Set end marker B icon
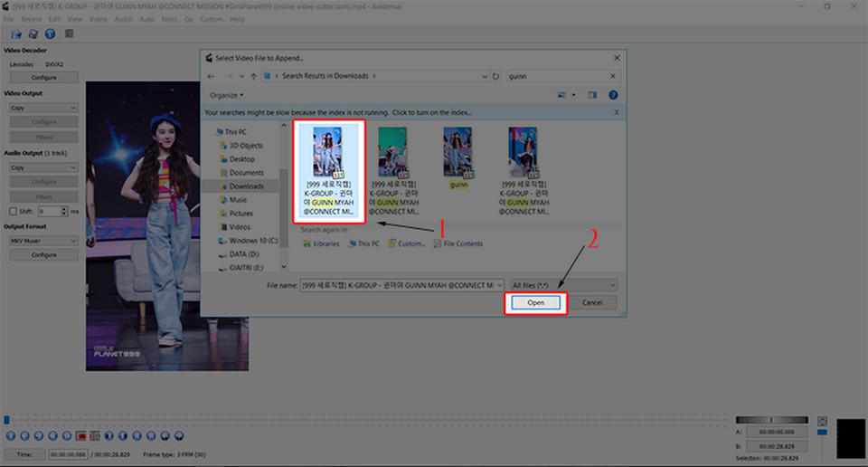868x467 pixels. (95, 436)
